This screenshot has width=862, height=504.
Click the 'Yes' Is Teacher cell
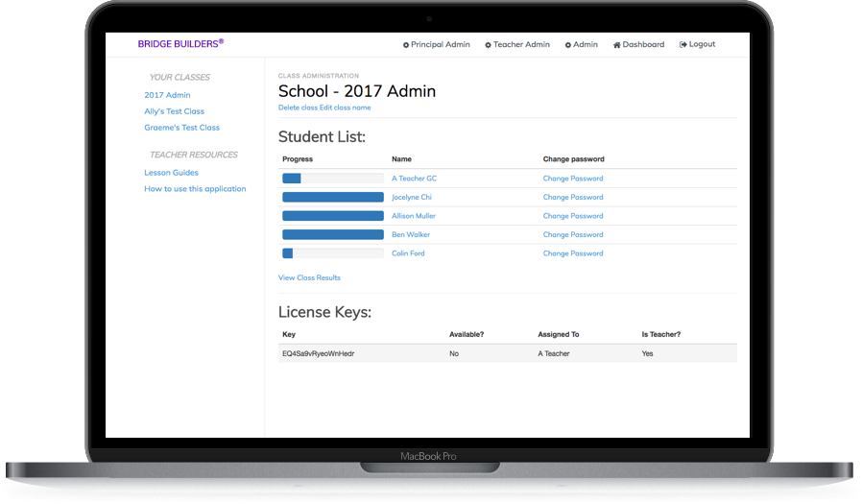point(647,354)
